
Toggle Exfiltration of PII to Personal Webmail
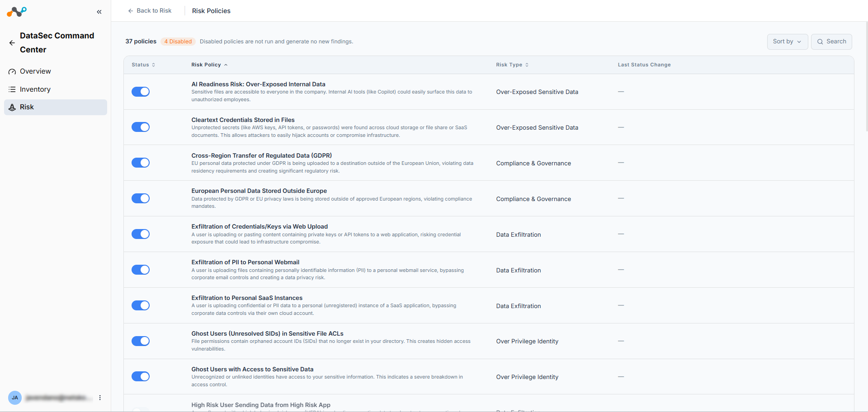pyautogui.click(x=141, y=270)
